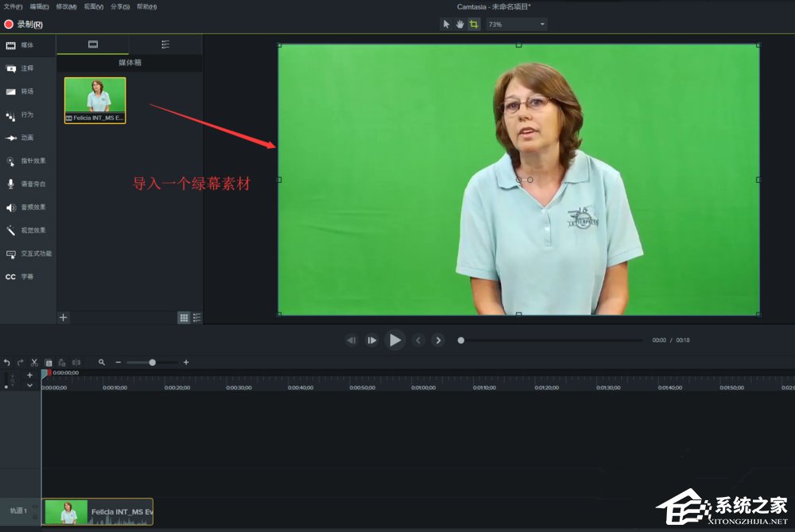The height and width of the screenshot is (532, 795).
Task: Toggle the crop tool above the canvas
Action: tap(475, 24)
